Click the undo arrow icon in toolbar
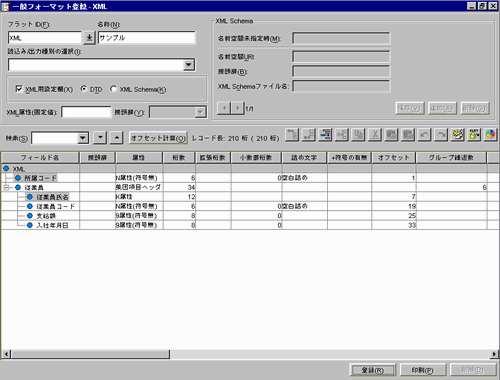Image resolution: width=500 pixels, height=380 pixels. click(x=424, y=135)
